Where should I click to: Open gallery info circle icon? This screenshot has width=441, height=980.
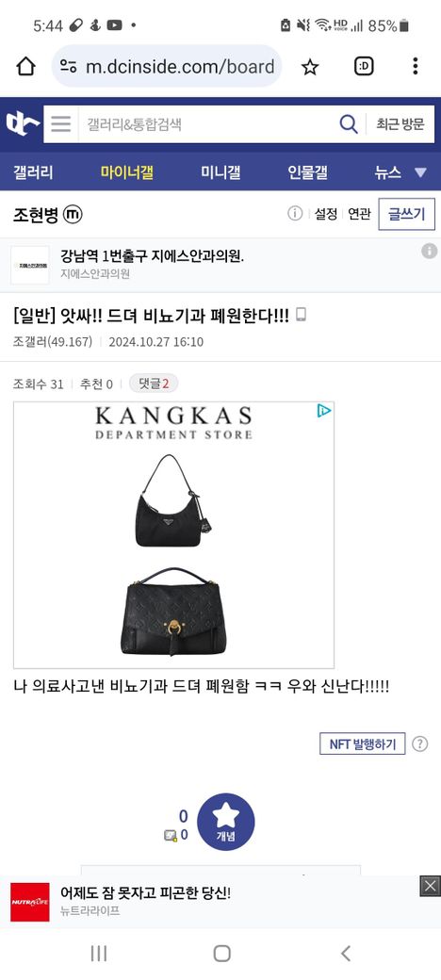click(295, 214)
